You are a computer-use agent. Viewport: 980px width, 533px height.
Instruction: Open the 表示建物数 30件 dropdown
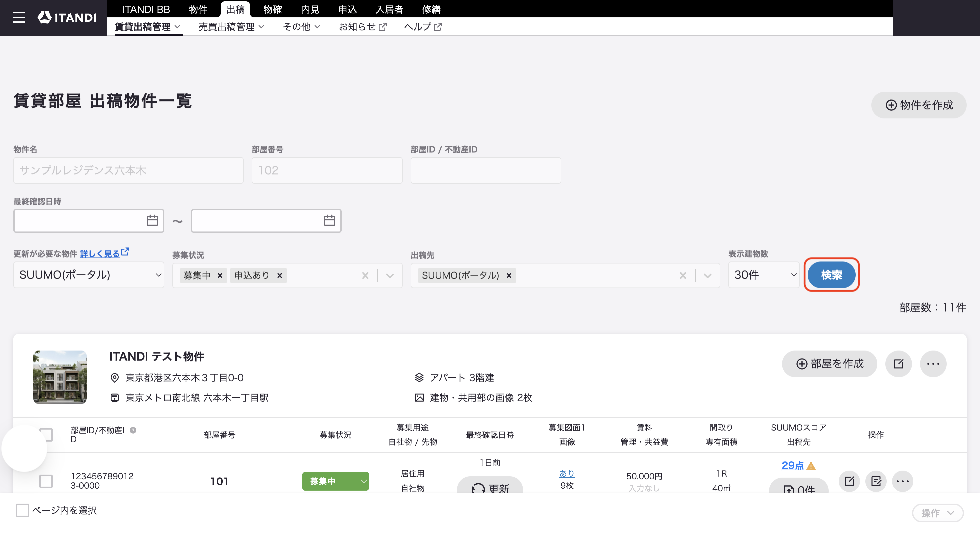click(764, 275)
